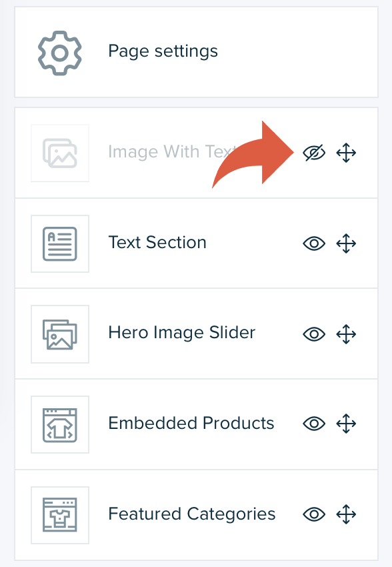Toggle visibility of Embedded Products section
This screenshot has height=567, width=392.
coord(314,424)
